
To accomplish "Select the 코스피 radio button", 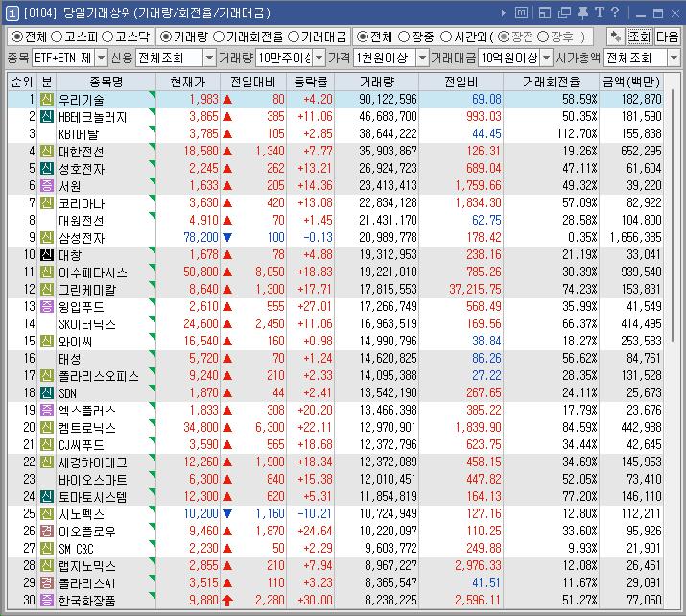I will tap(57, 36).
